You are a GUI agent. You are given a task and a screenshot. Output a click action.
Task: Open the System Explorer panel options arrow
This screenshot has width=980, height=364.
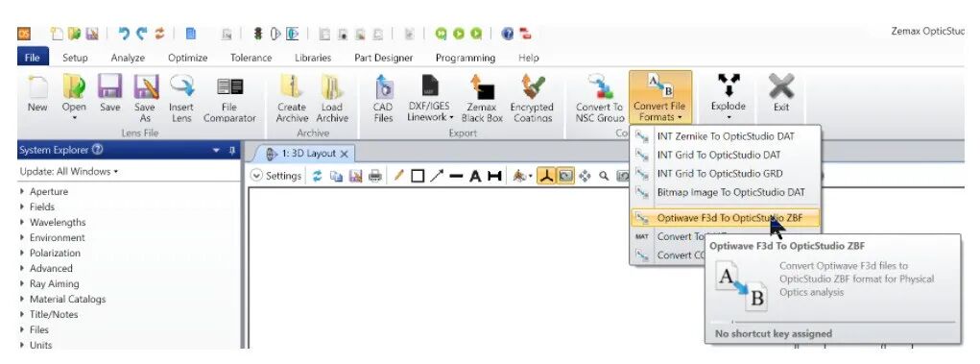pos(217,150)
